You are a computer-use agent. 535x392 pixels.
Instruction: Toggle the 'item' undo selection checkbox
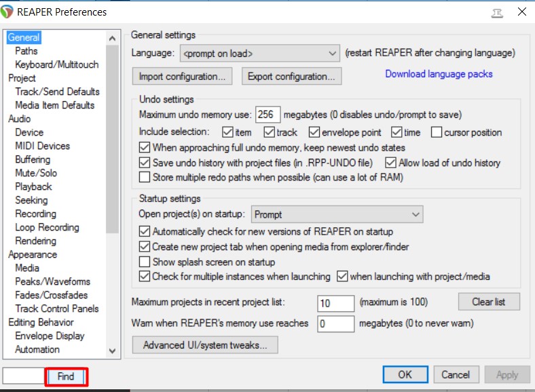click(227, 132)
